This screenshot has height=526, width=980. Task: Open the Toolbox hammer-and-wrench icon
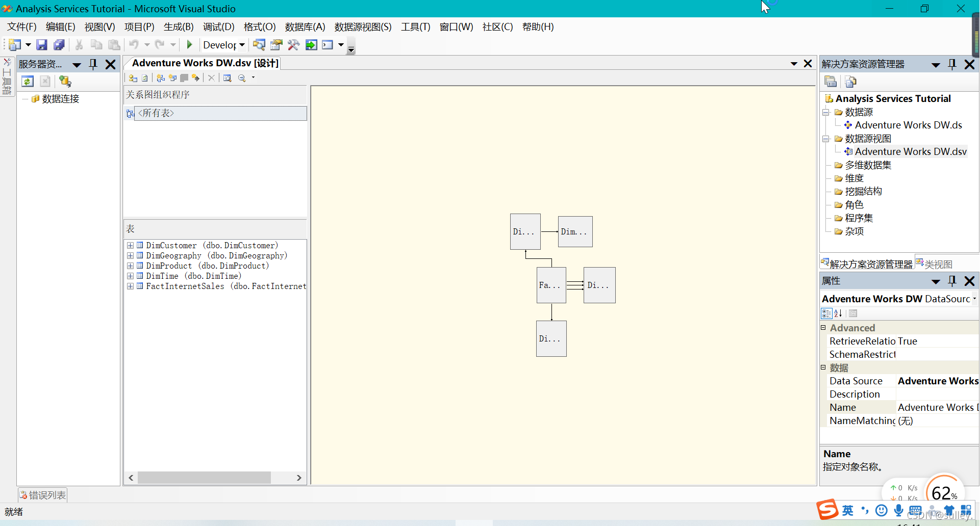293,45
